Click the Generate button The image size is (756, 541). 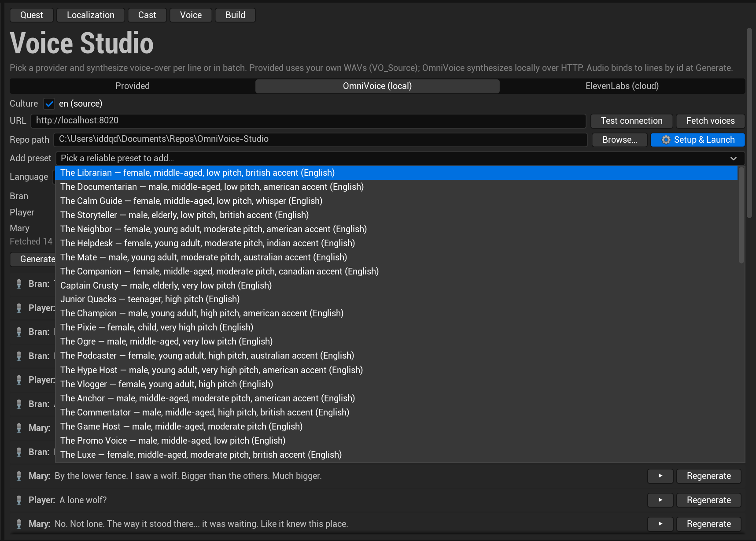pos(33,259)
